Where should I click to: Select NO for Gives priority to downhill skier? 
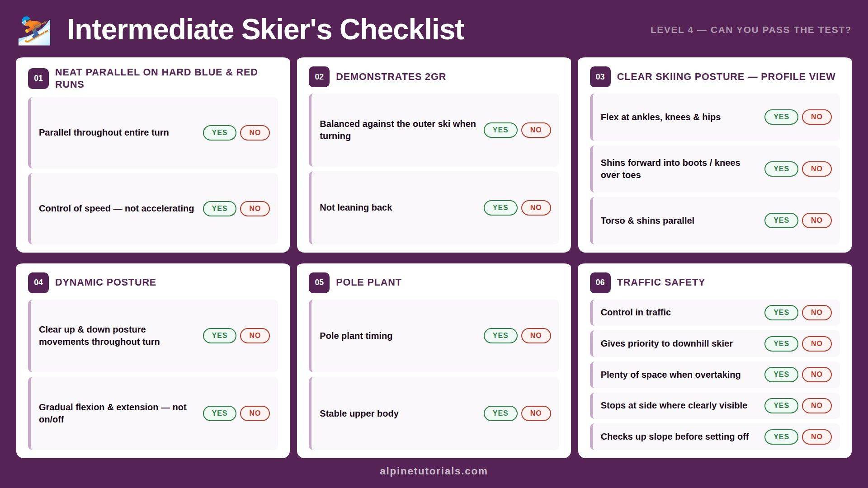point(816,344)
